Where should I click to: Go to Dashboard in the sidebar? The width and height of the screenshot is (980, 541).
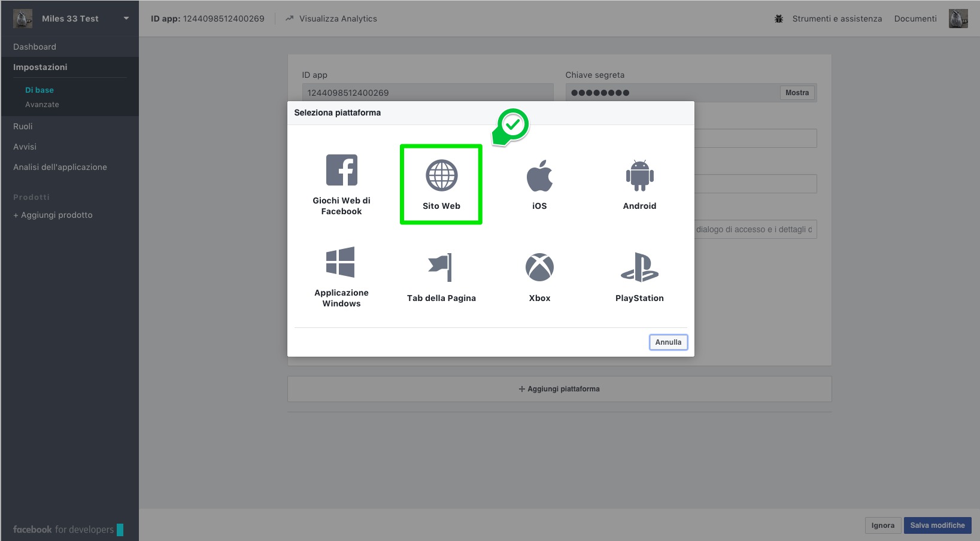[35, 47]
